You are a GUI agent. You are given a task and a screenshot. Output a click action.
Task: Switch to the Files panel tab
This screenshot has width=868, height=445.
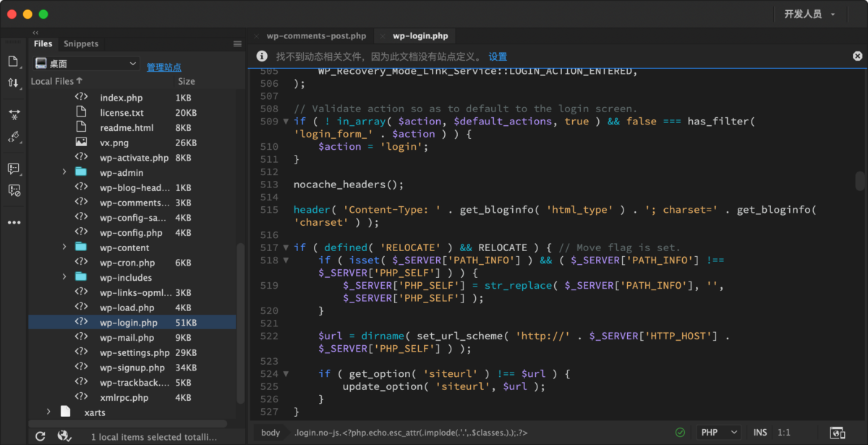[43, 43]
